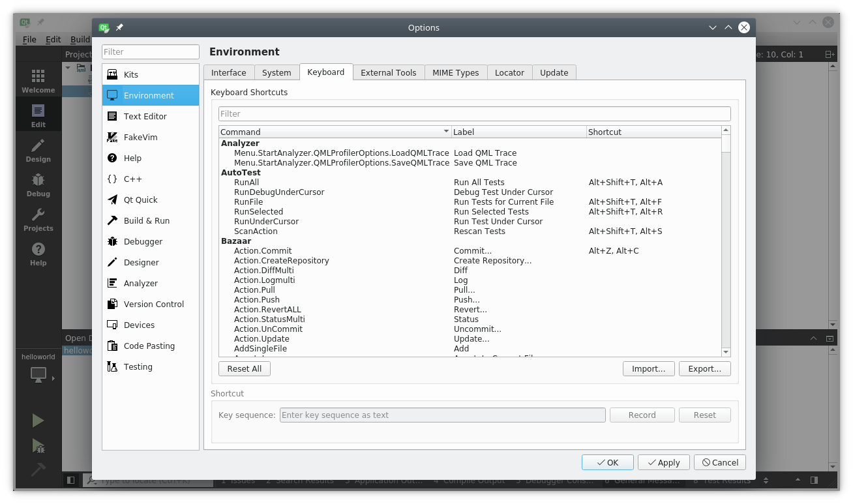This screenshot has height=504, width=853.
Task: Collapse the Bazaar shortcut group
Action: (x=236, y=241)
